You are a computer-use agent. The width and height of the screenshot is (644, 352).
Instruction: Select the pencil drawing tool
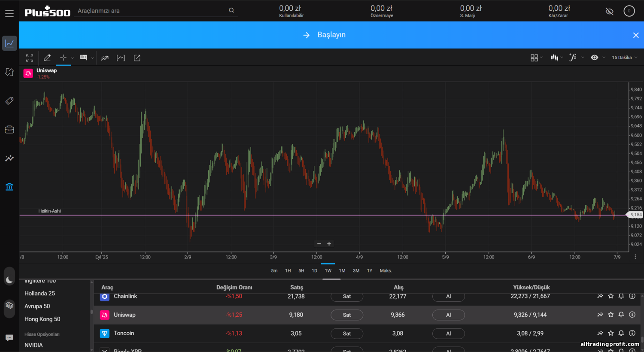click(x=47, y=58)
